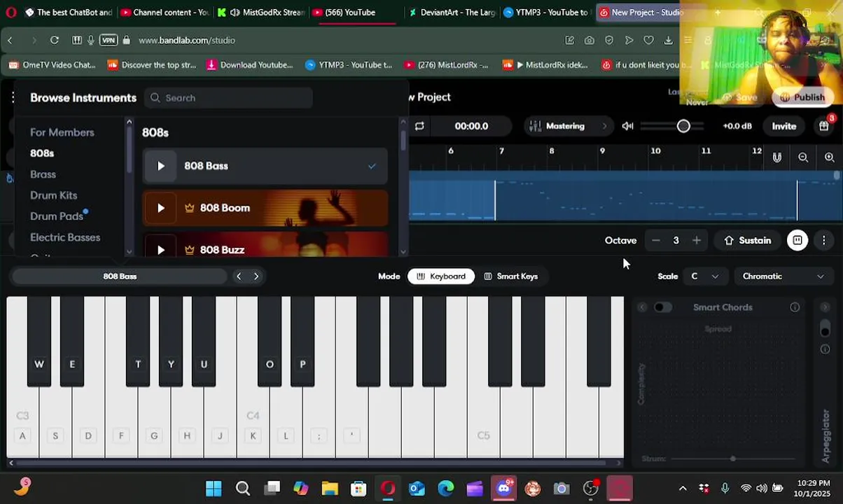Select the Brass category
The width and height of the screenshot is (843, 504).
click(43, 174)
